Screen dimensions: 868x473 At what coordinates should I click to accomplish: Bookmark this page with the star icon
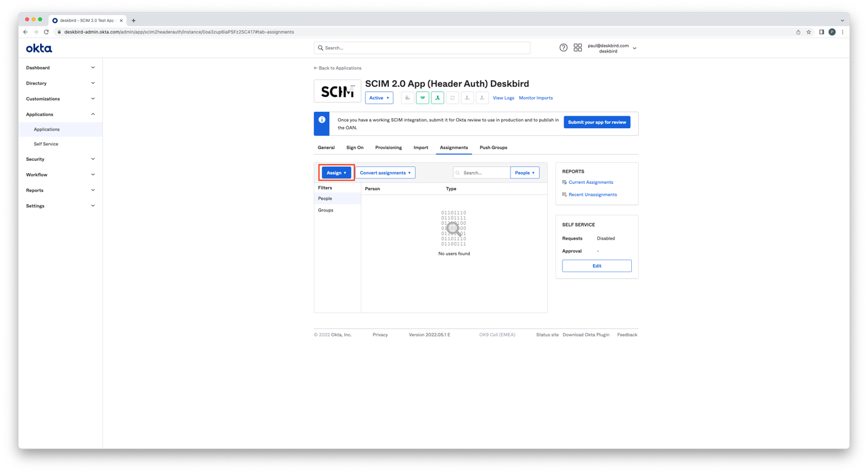click(809, 32)
